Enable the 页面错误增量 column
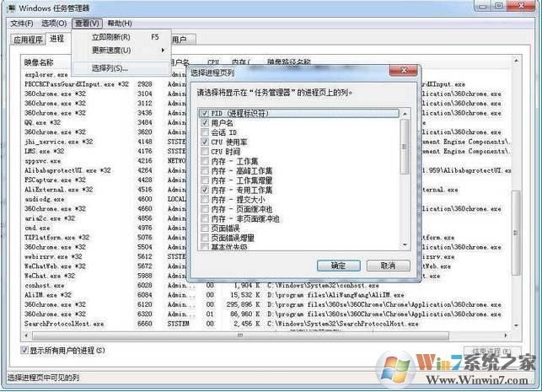This screenshot has width=542, height=392. [205, 238]
